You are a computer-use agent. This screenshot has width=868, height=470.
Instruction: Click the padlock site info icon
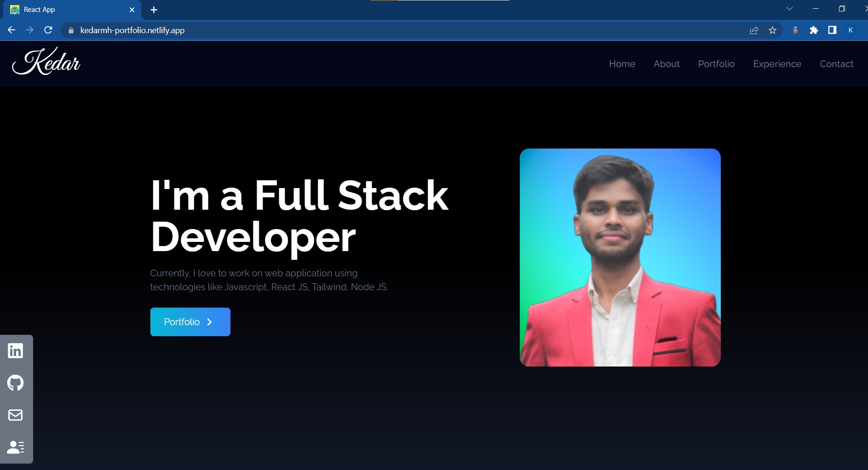[x=71, y=30]
